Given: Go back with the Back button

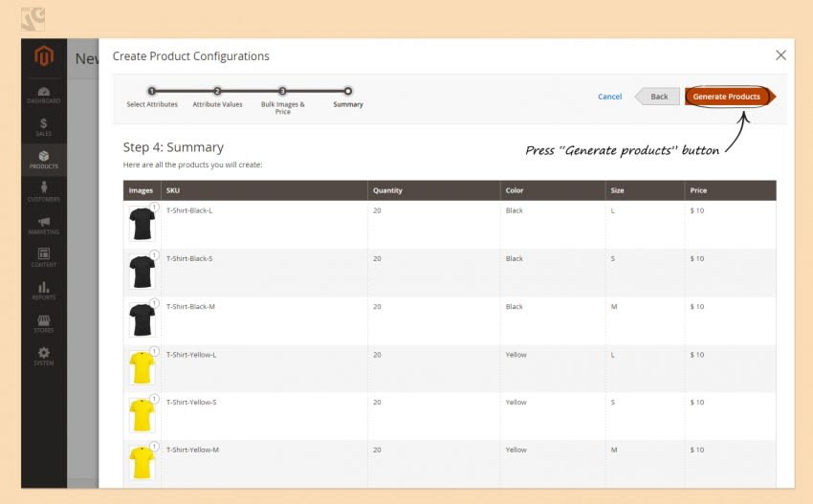Looking at the screenshot, I should [x=658, y=97].
